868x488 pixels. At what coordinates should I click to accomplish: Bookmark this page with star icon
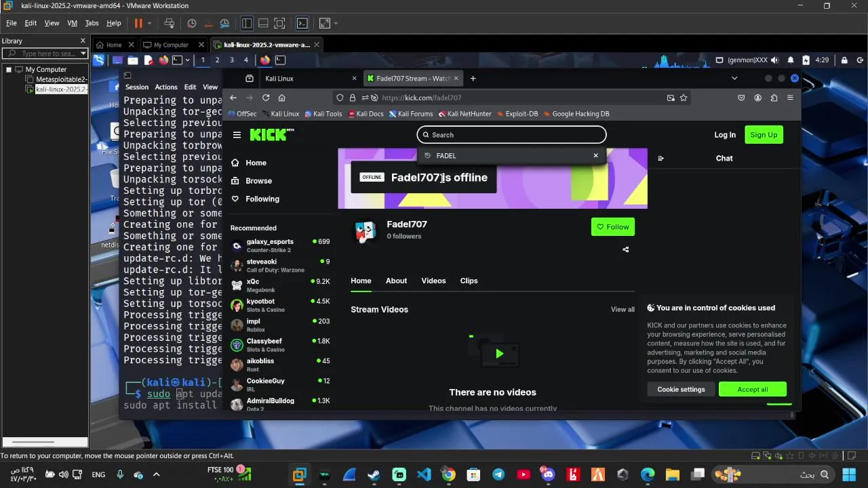684,98
